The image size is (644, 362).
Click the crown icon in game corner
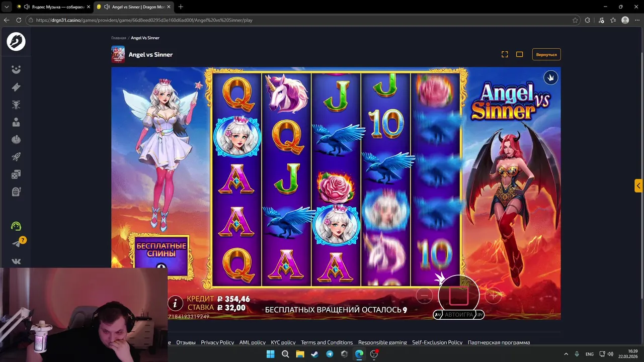(x=550, y=77)
